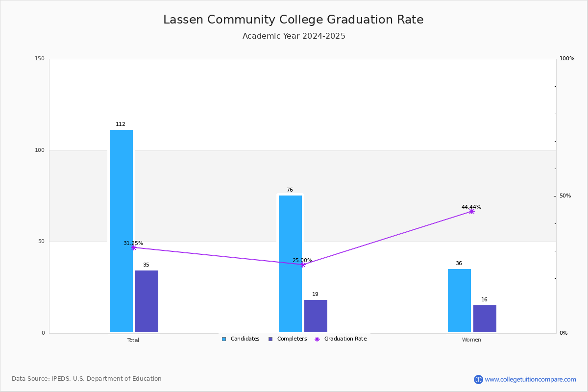The height and width of the screenshot is (392, 588).
Task: Click the Women candidates bar labeled 36
Action: (x=459, y=301)
